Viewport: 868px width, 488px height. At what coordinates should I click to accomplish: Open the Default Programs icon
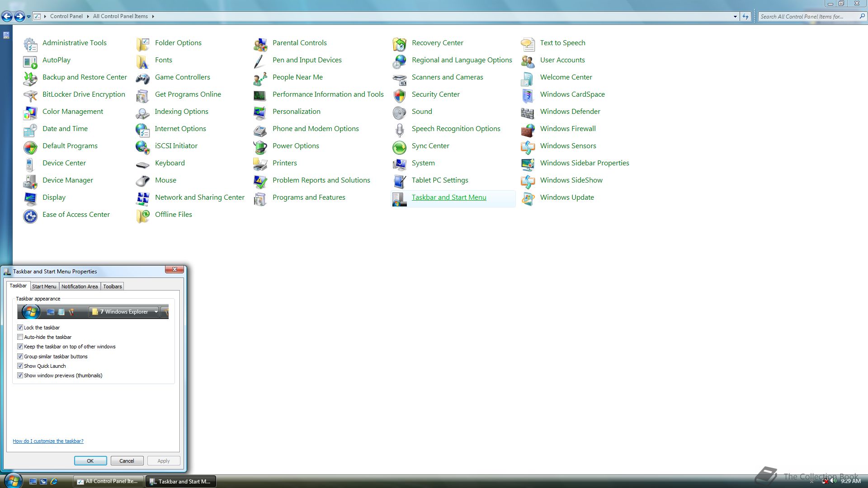click(30, 147)
